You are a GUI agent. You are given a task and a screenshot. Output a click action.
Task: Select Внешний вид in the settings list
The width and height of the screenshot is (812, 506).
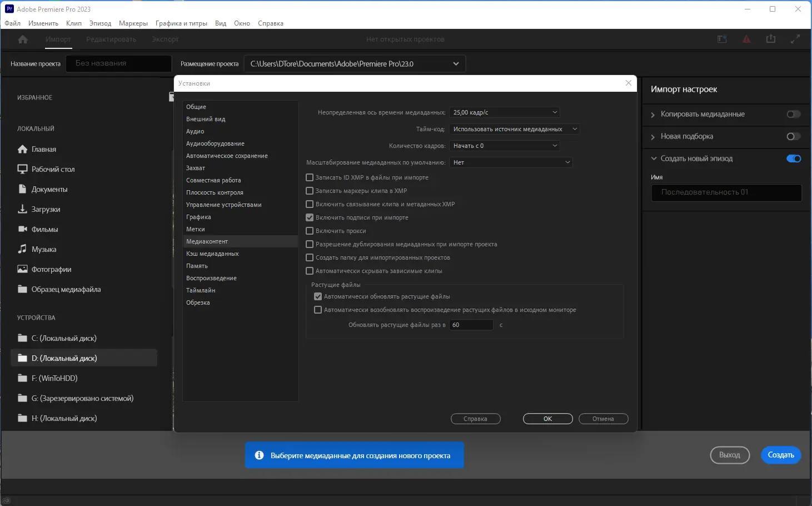click(241, 119)
